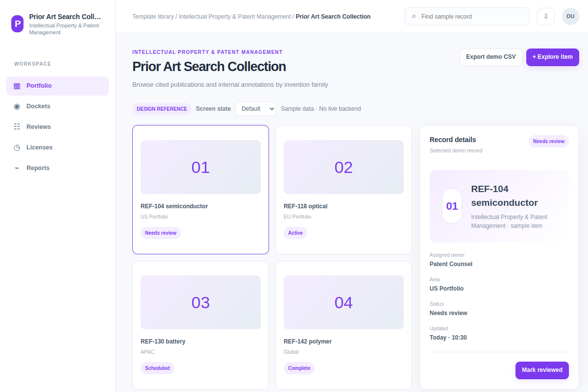Click the Complete badge on REF-142 card
Screen dimensions: 588x392
[x=299, y=368]
